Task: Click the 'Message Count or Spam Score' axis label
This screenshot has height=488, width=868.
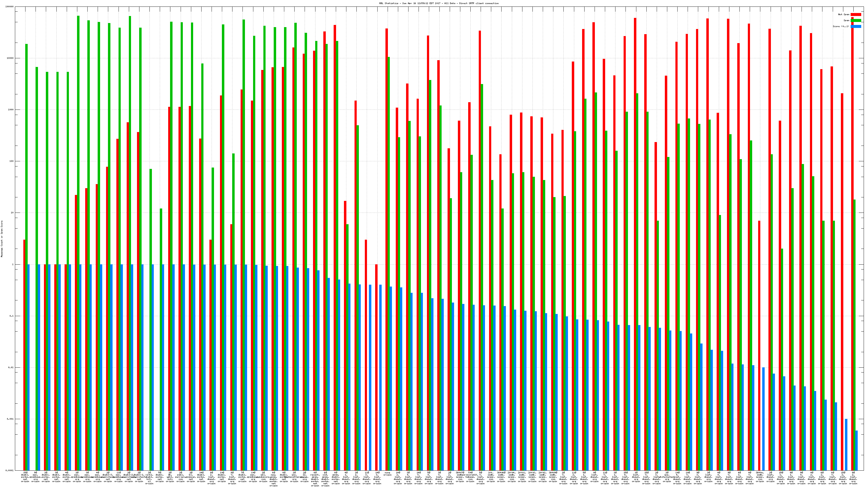Action: pos(2,239)
